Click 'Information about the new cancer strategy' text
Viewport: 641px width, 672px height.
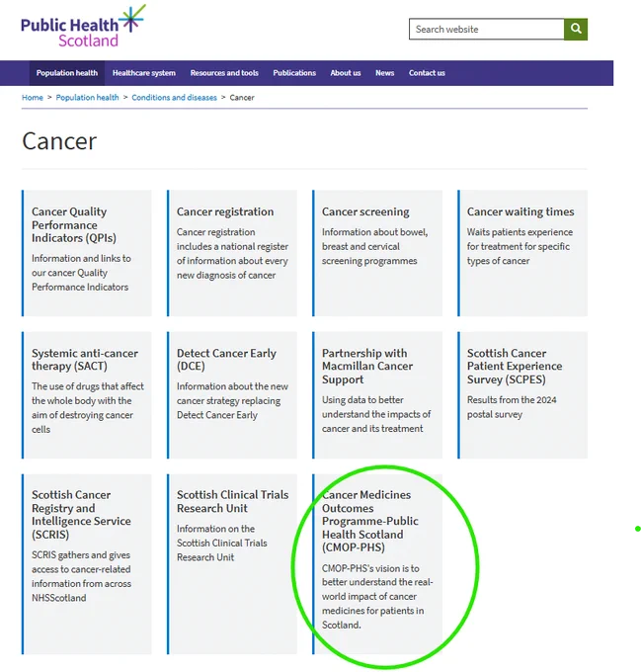click(x=232, y=400)
